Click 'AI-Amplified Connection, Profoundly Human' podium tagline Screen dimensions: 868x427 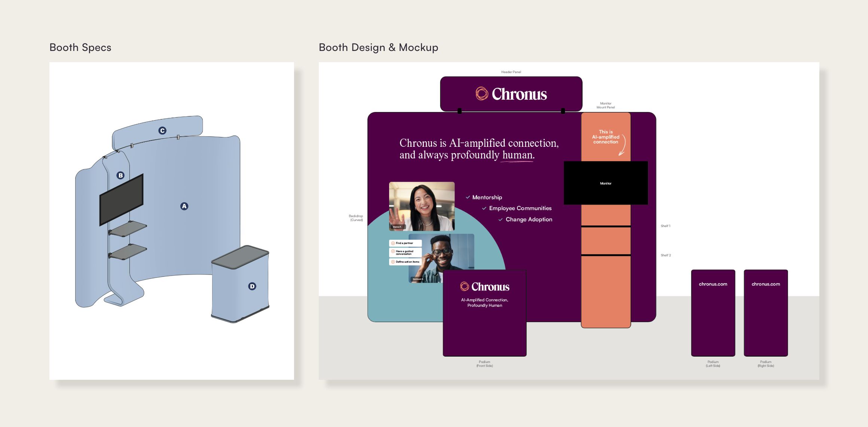point(485,303)
